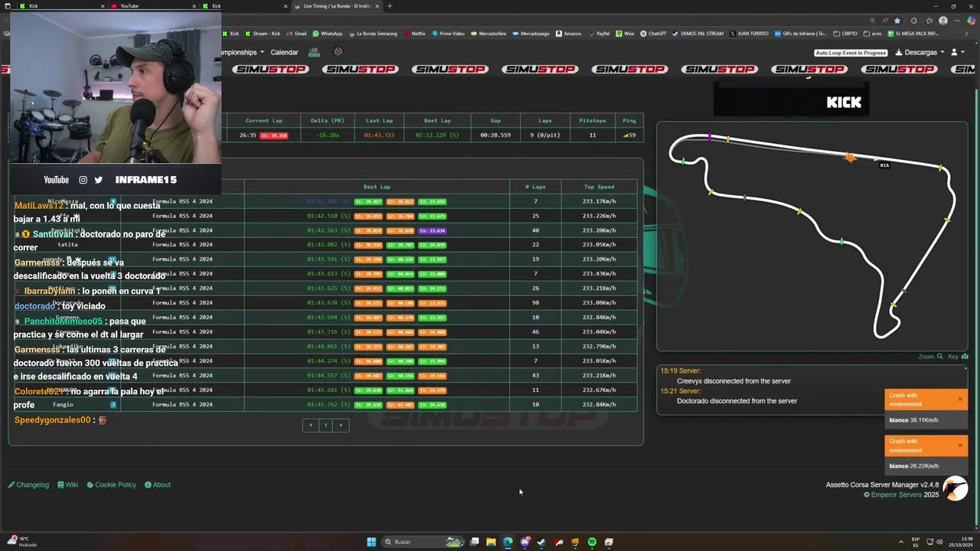This screenshot has height=551, width=980.
Task: Open the GIFs de Inframe bookmark
Action: [x=801, y=34]
